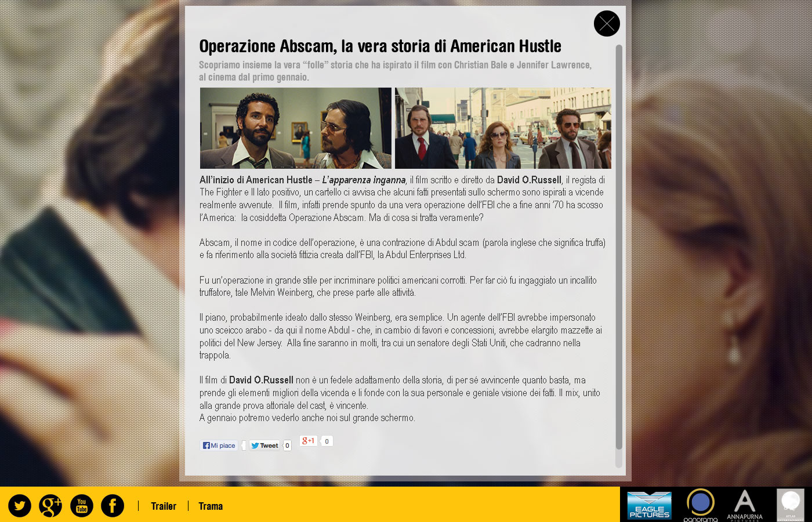Click the Eagle Pictures logo
The height and width of the screenshot is (522, 812).
click(650, 505)
